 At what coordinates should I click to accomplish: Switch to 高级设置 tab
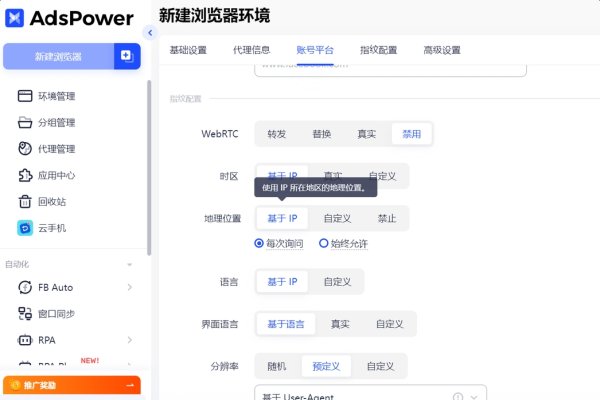pyautogui.click(x=442, y=50)
